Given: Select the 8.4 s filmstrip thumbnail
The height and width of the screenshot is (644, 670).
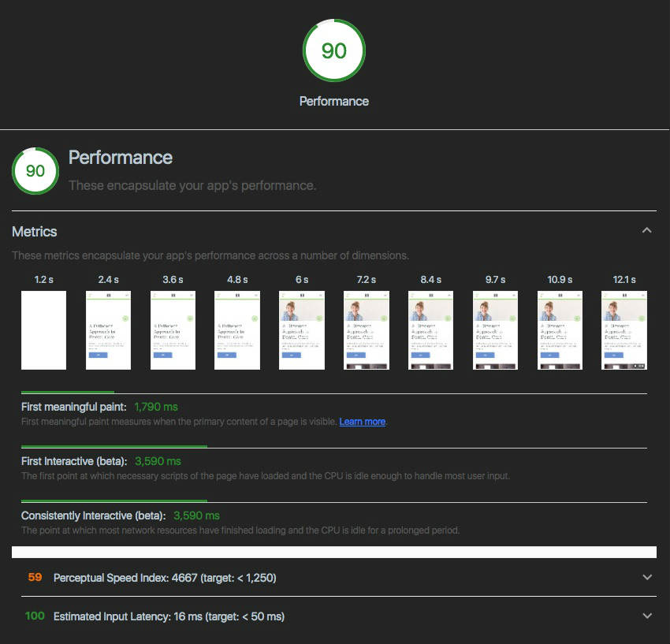Looking at the screenshot, I should pyautogui.click(x=430, y=329).
